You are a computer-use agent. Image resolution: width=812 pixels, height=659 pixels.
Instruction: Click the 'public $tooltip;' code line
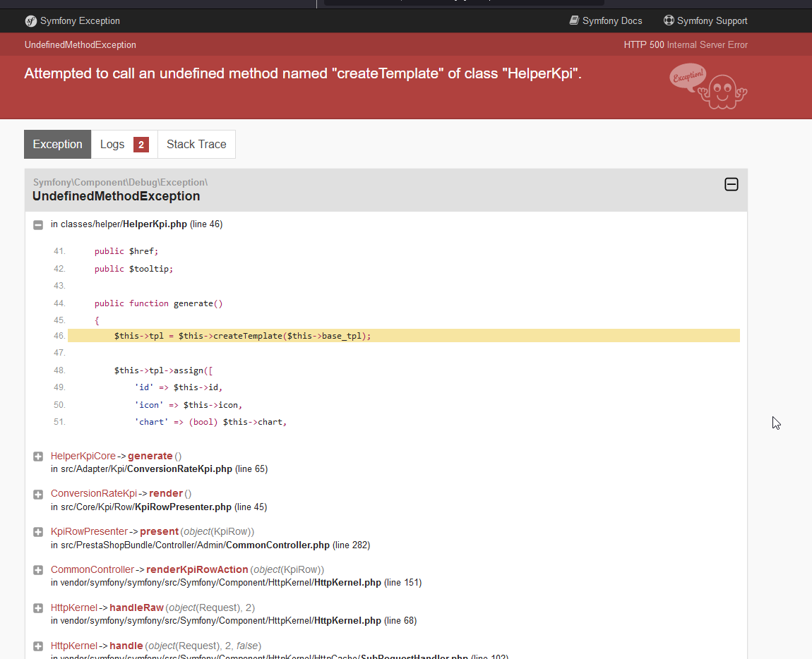click(x=133, y=269)
